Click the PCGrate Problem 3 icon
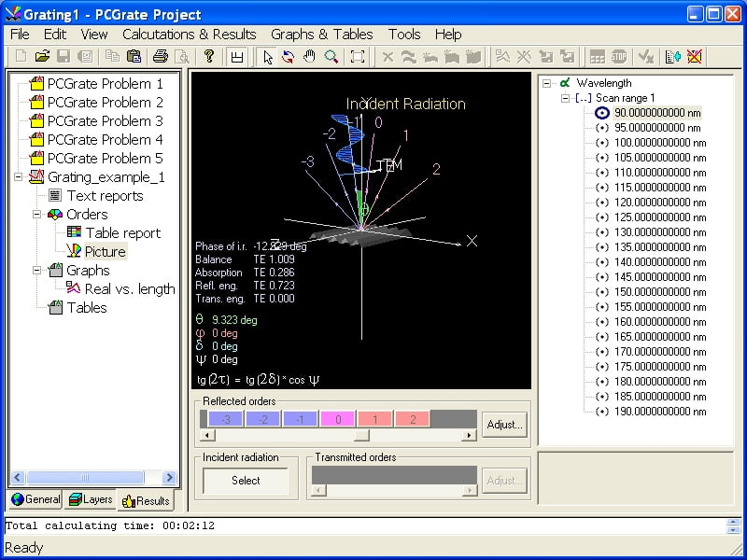This screenshot has width=747, height=560. pyautogui.click(x=36, y=121)
